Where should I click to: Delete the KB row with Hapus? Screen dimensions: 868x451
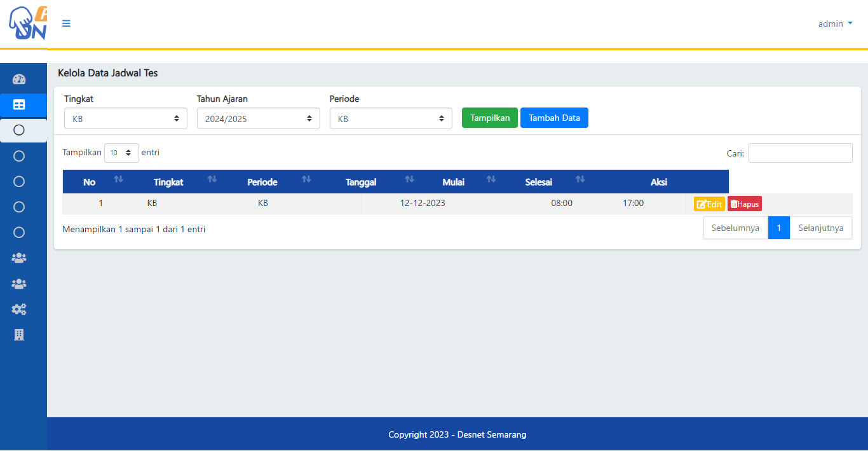coord(744,204)
